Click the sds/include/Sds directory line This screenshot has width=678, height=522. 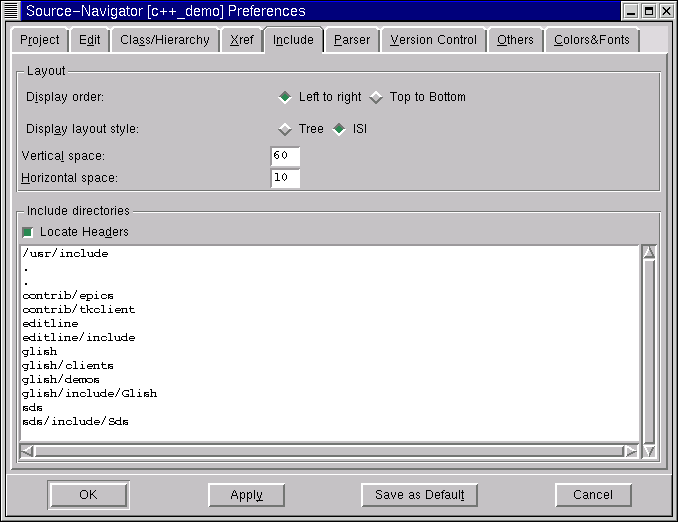tap(75, 421)
